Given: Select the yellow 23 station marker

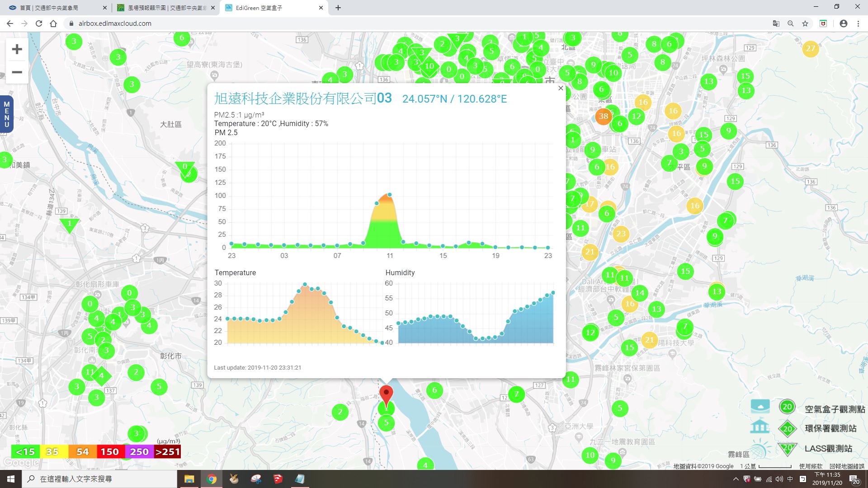Looking at the screenshot, I should pyautogui.click(x=621, y=234).
